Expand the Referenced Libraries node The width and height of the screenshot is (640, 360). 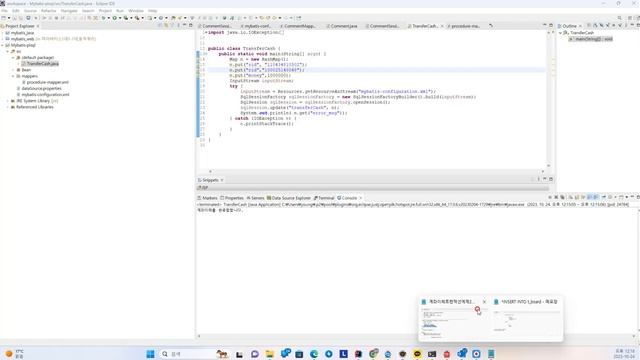8,107
